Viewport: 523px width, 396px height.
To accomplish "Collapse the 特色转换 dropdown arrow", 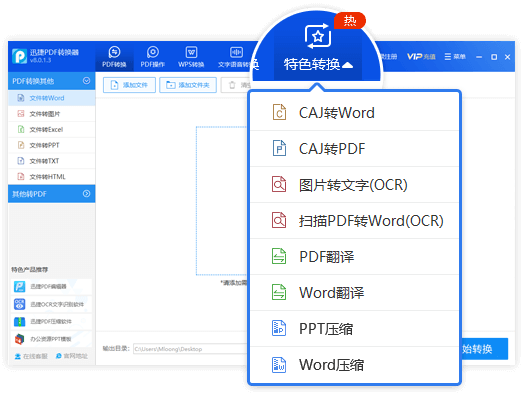I will click(347, 65).
